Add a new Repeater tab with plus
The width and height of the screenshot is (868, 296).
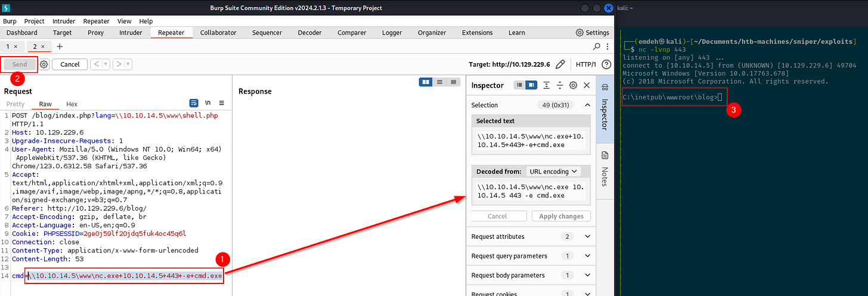59,46
